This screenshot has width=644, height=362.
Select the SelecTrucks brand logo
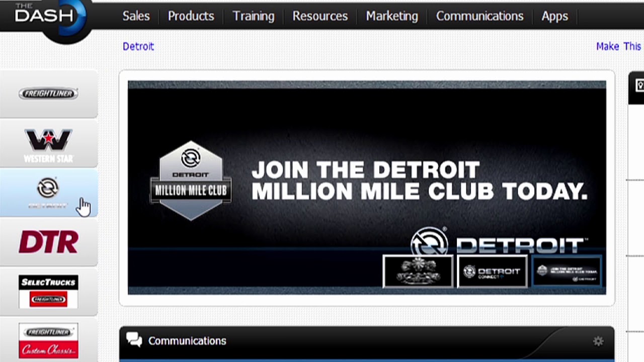(48, 291)
